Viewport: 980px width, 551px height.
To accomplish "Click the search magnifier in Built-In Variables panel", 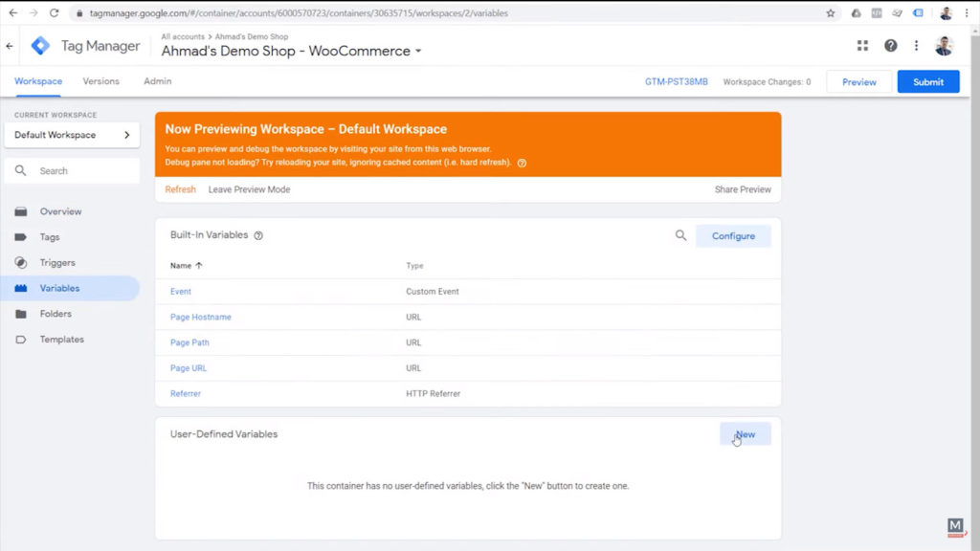I will click(680, 235).
